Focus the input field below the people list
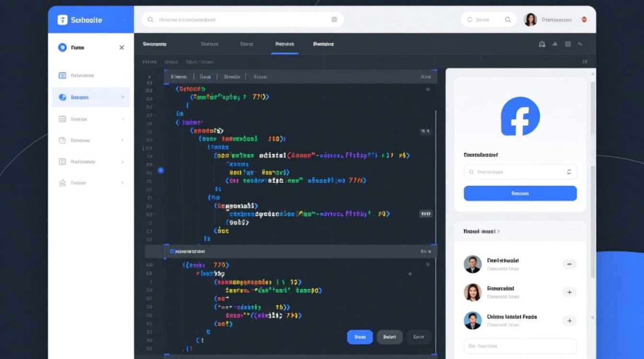Viewport: 644px width, 359px height. click(x=520, y=346)
